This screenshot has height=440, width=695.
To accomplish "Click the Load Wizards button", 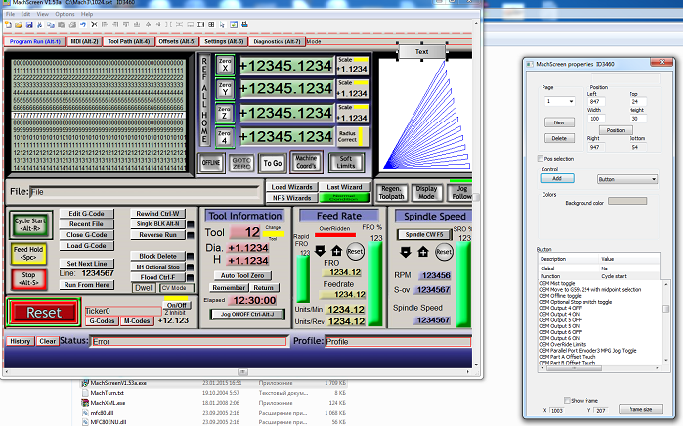I will (292, 186).
